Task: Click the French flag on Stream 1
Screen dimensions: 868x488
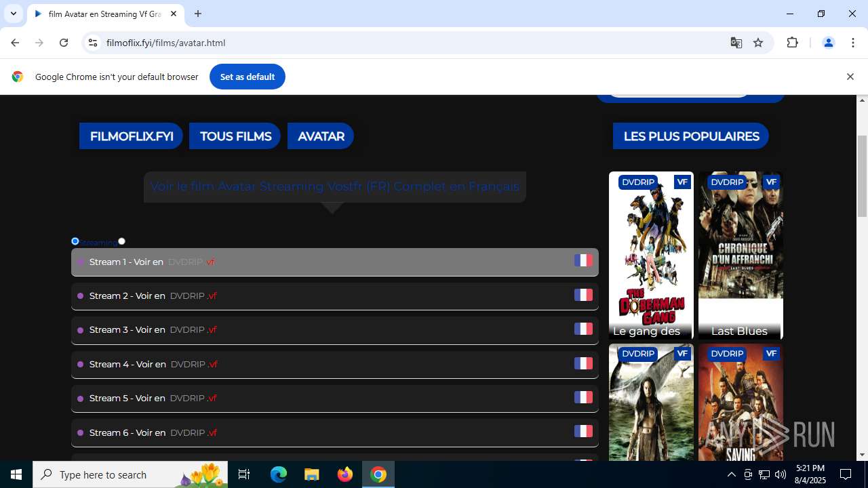Action: click(x=583, y=260)
